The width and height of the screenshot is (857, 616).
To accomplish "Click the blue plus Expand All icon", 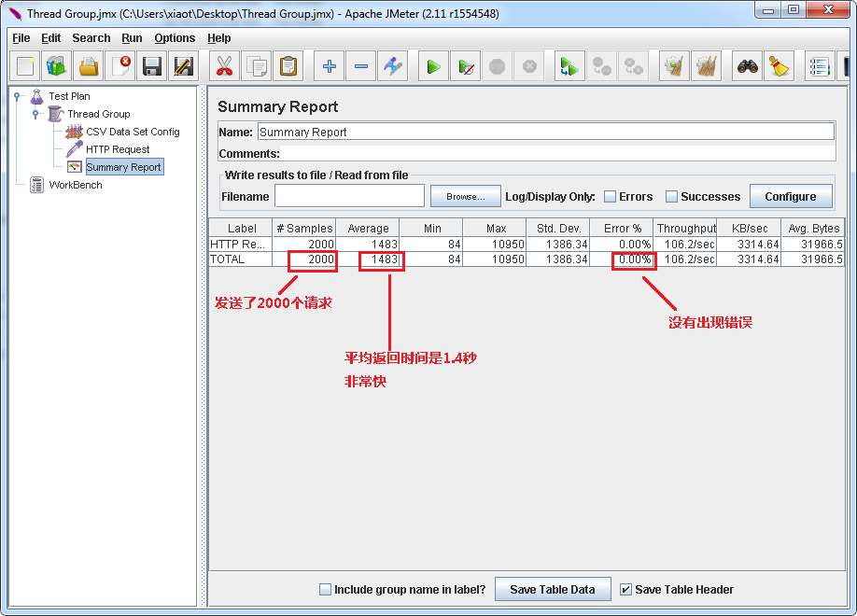I will tap(329, 66).
